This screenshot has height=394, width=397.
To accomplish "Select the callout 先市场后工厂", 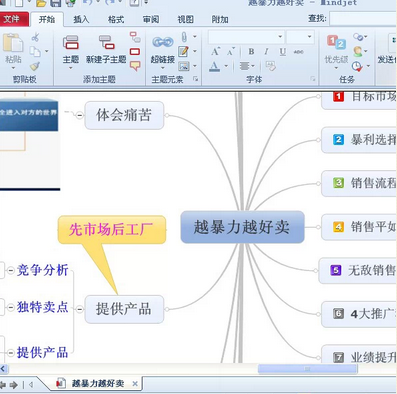I will pos(112,230).
